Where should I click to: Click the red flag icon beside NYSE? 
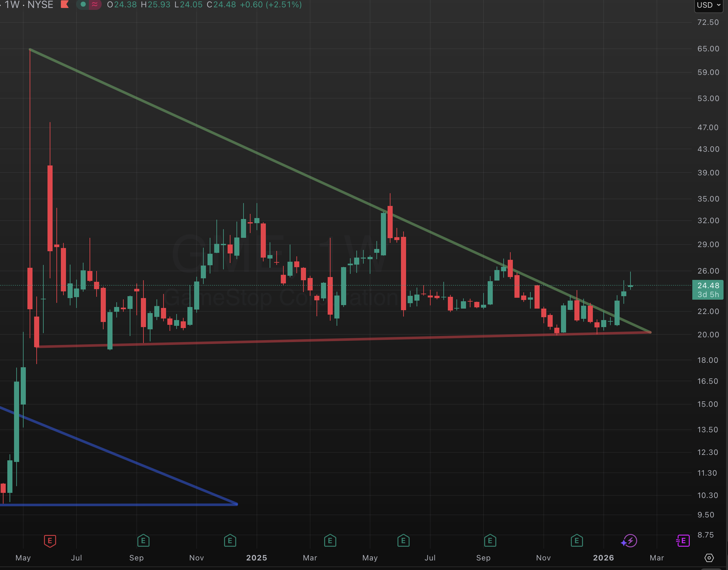coord(65,4)
